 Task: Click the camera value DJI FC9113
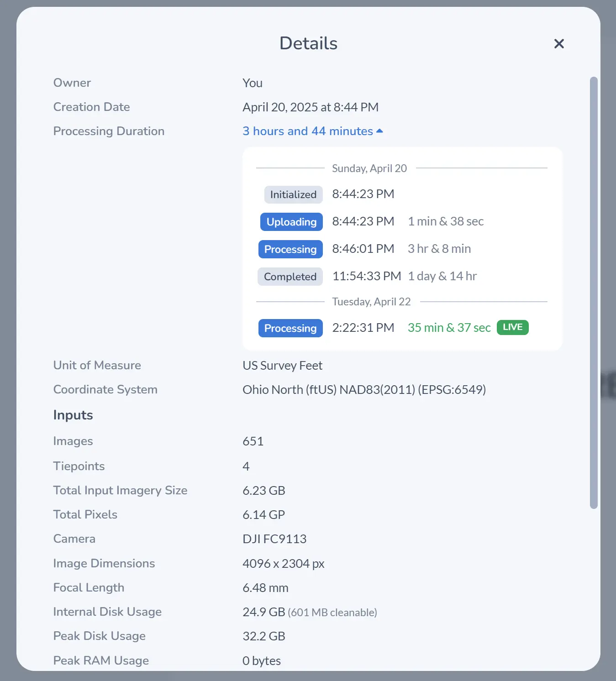(274, 539)
